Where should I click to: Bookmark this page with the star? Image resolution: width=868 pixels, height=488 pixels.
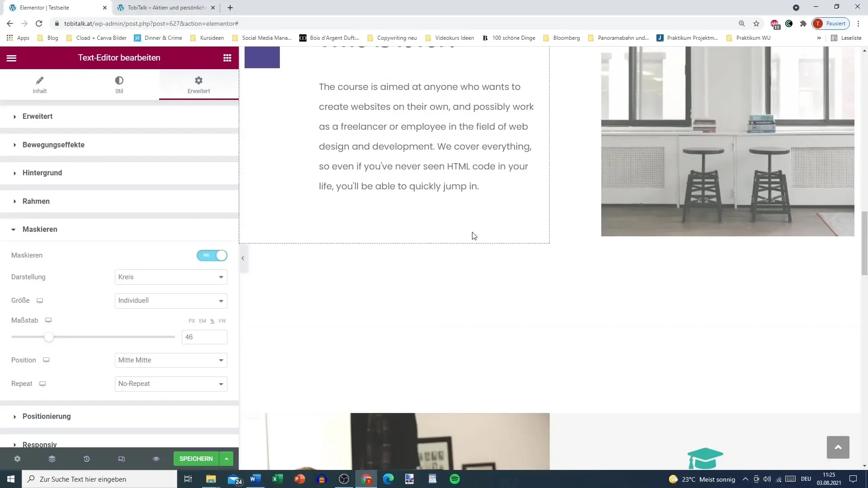tap(756, 23)
